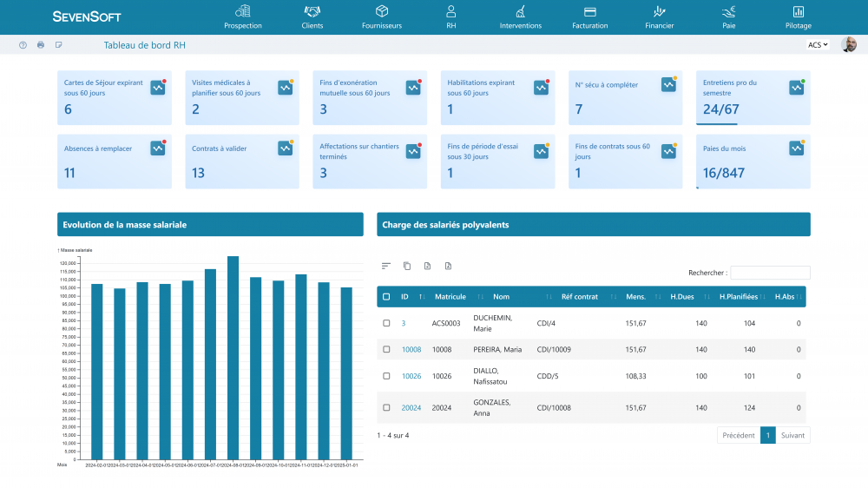Click the copy table icon
This screenshot has width=868, height=488.
407,266
